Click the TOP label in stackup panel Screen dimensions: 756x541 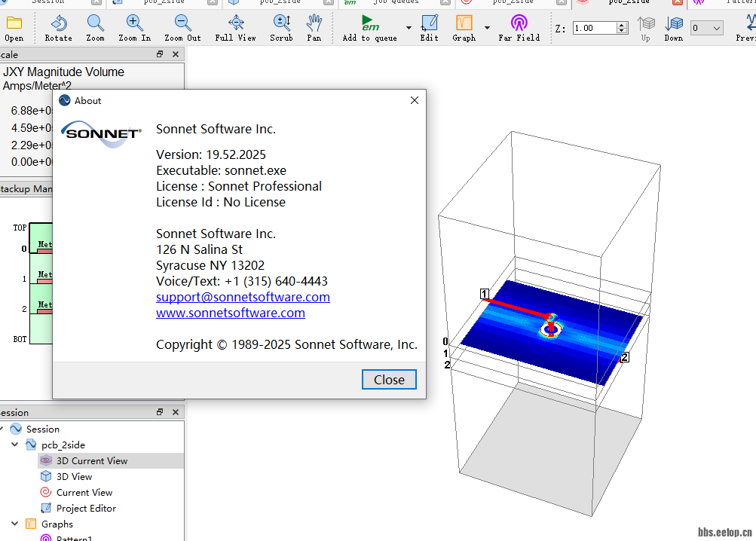[20, 228]
